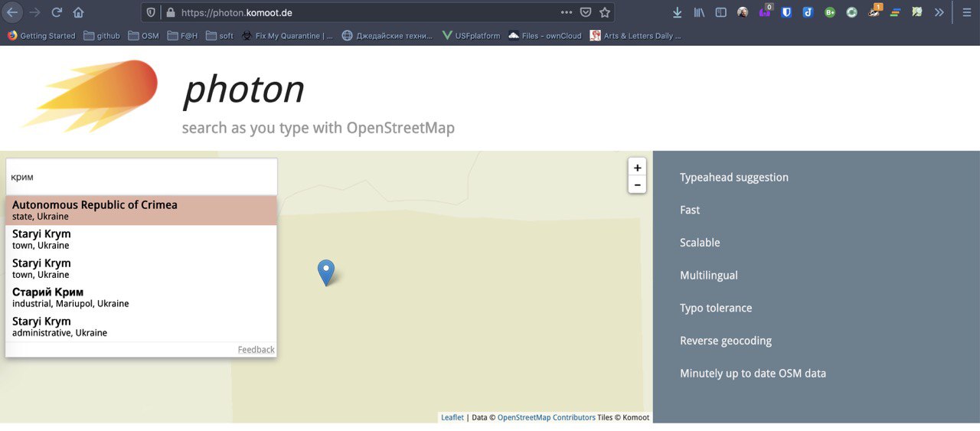This screenshot has width=980, height=431.
Task: Click the blue J extension icon
Action: [x=808, y=12]
